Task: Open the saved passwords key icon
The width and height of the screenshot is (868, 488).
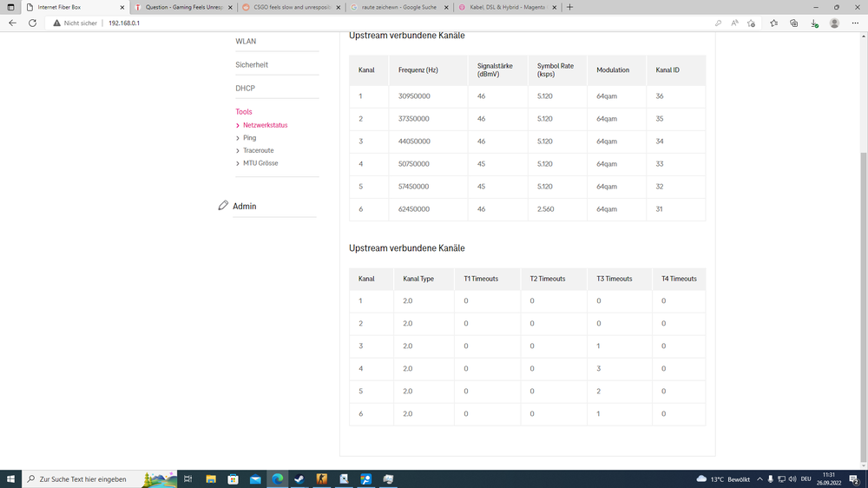Action: coord(718,23)
